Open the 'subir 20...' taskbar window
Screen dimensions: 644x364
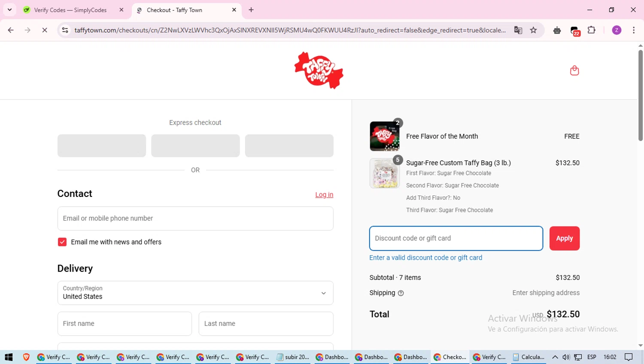point(293,357)
